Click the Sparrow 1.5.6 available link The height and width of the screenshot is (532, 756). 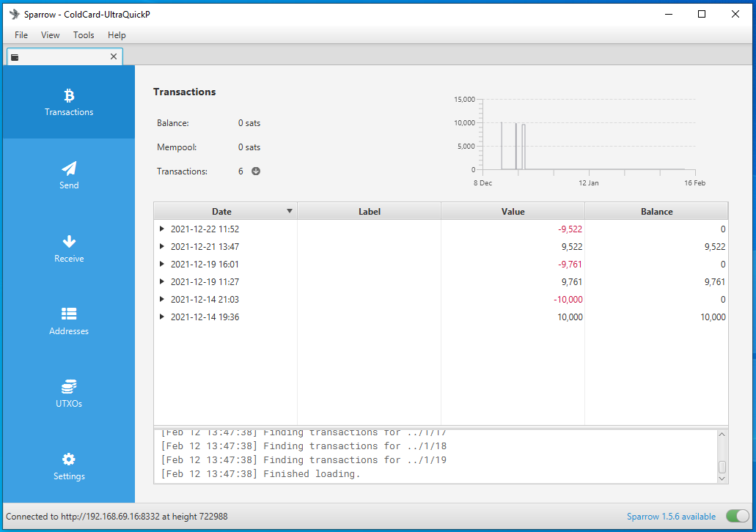pyautogui.click(x=671, y=517)
